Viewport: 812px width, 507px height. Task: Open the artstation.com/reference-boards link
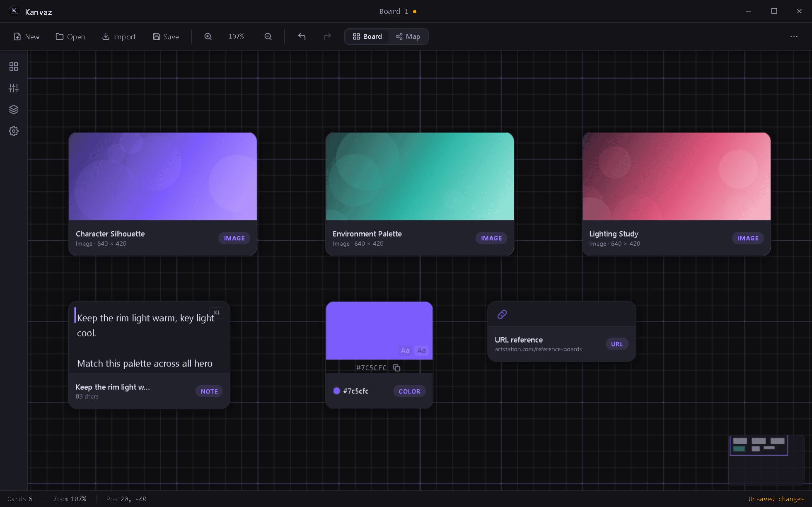pos(538,349)
